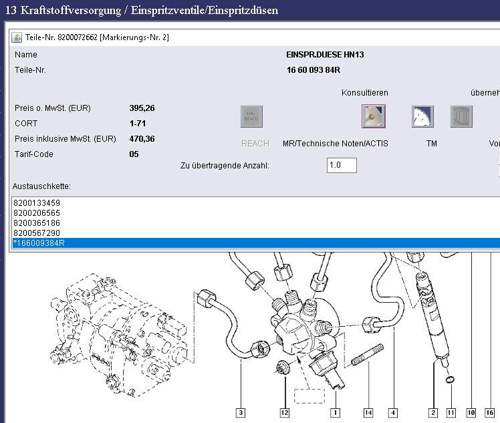Click Tarif-Code value 05
The height and width of the screenshot is (423, 500).
[134, 154]
